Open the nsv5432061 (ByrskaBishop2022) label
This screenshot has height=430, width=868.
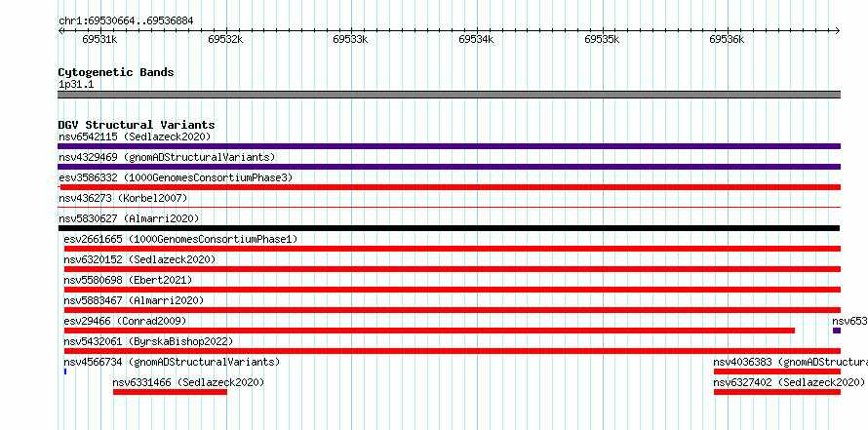pyautogui.click(x=148, y=341)
